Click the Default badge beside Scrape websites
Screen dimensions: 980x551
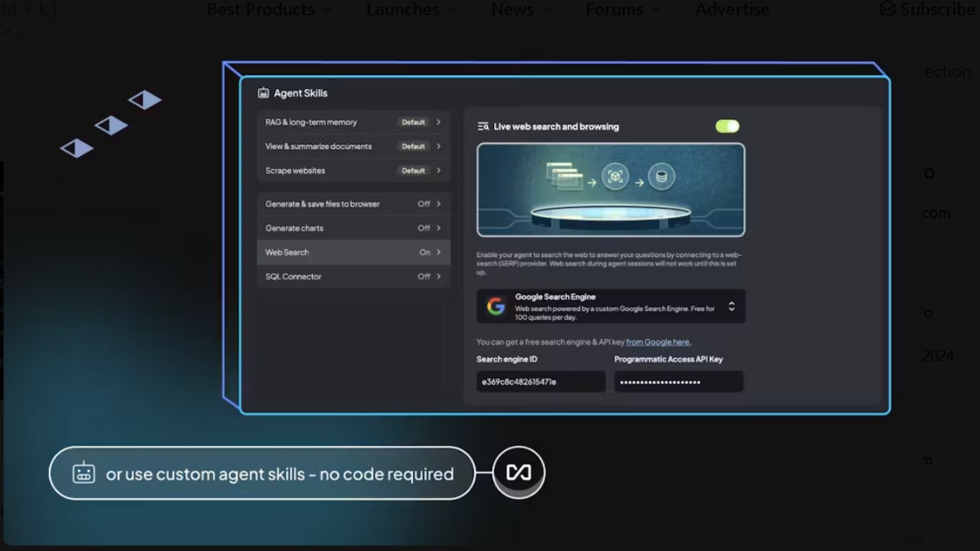(x=413, y=171)
